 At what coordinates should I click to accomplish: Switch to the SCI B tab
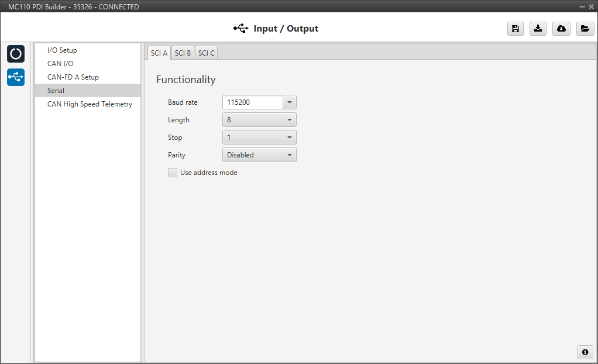point(183,53)
